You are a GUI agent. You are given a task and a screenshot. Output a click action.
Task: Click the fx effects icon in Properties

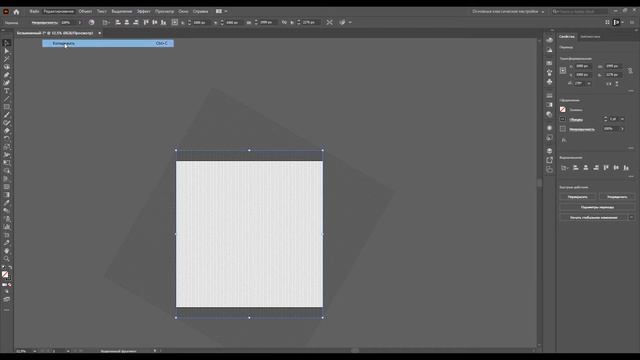[564, 140]
